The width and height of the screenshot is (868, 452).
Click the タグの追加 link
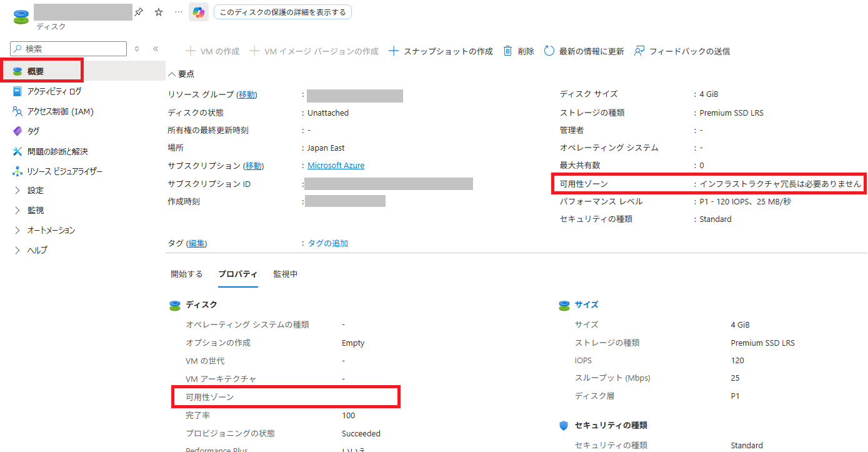click(x=328, y=243)
